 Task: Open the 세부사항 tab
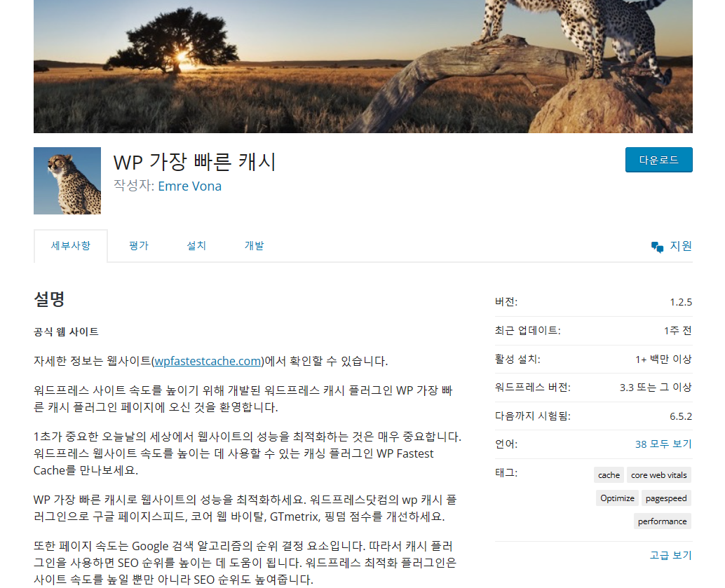[71, 246]
